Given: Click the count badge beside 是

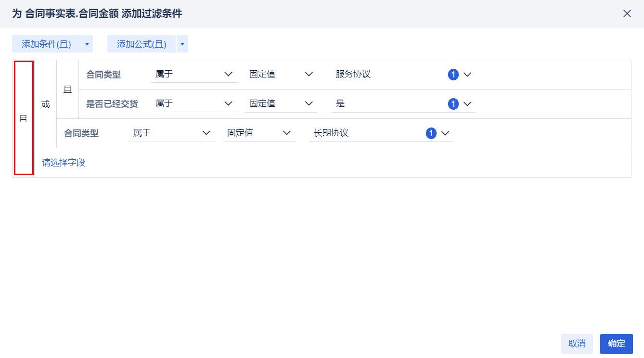Looking at the screenshot, I should pyautogui.click(x=453, y=104).
